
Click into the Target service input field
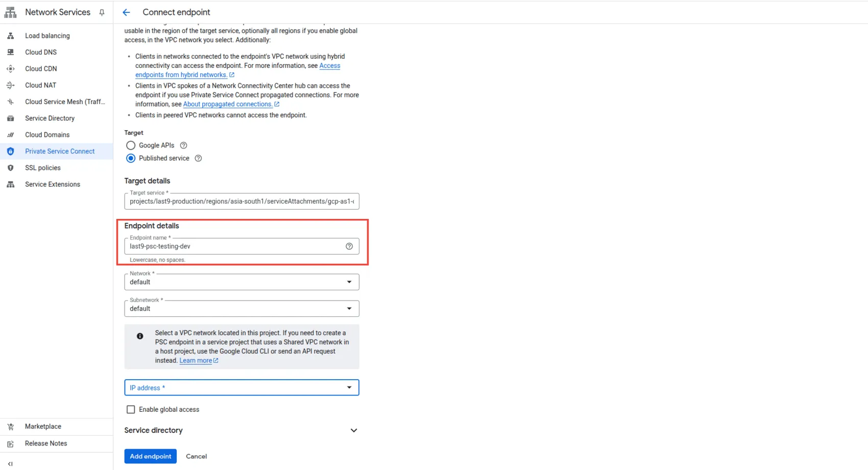pyautogui.click(x=242, y=202)
